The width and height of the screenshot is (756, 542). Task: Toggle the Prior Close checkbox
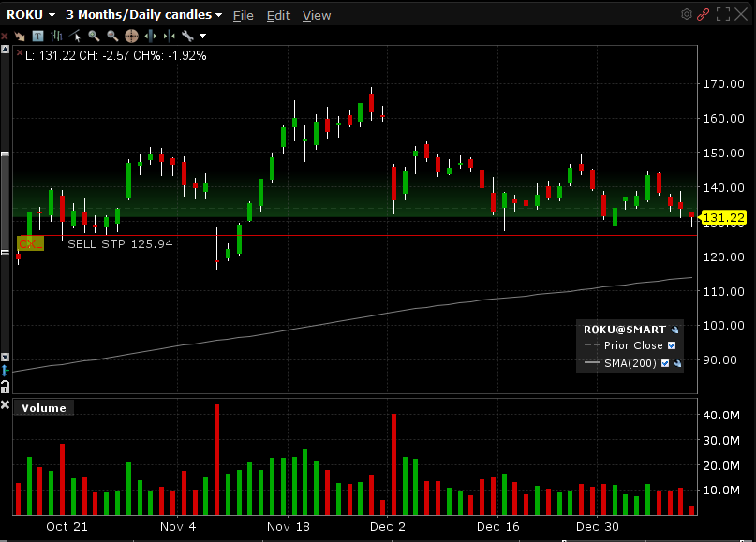[671, 345]
